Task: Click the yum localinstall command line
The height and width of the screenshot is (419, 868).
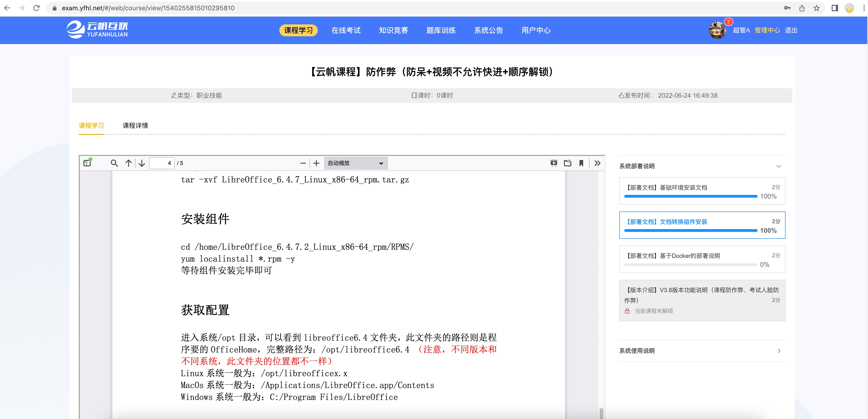Action: 238,259
